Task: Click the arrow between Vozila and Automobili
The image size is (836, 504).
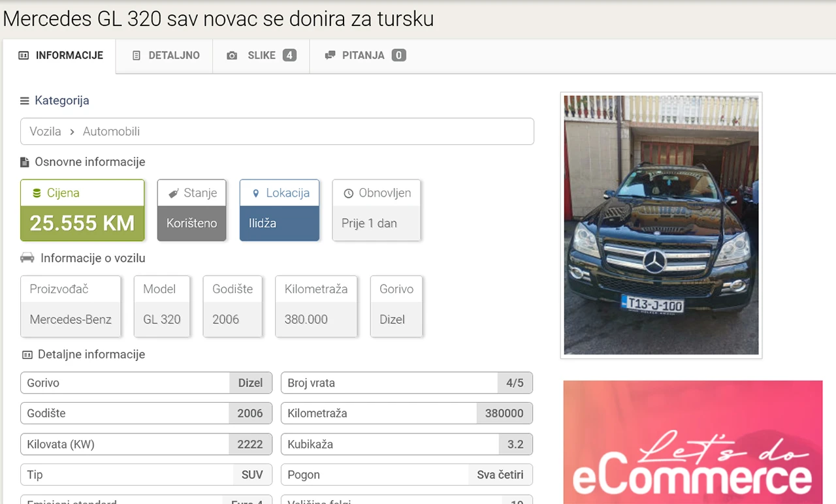Action: click(x=72, y=132)
